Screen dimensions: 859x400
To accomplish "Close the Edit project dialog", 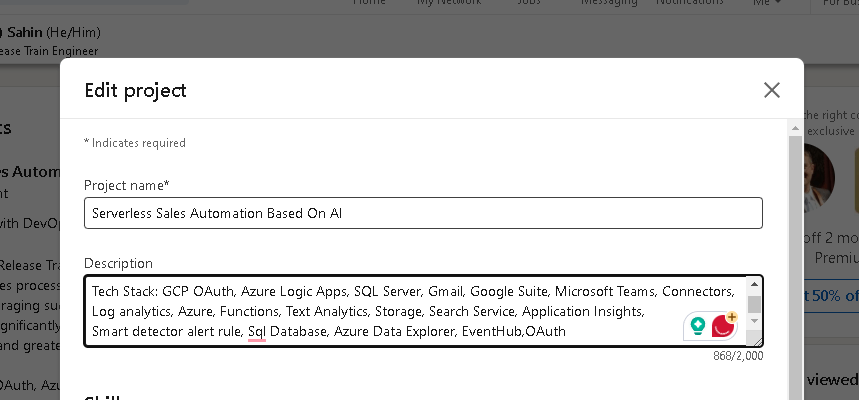I will [771, 90].
